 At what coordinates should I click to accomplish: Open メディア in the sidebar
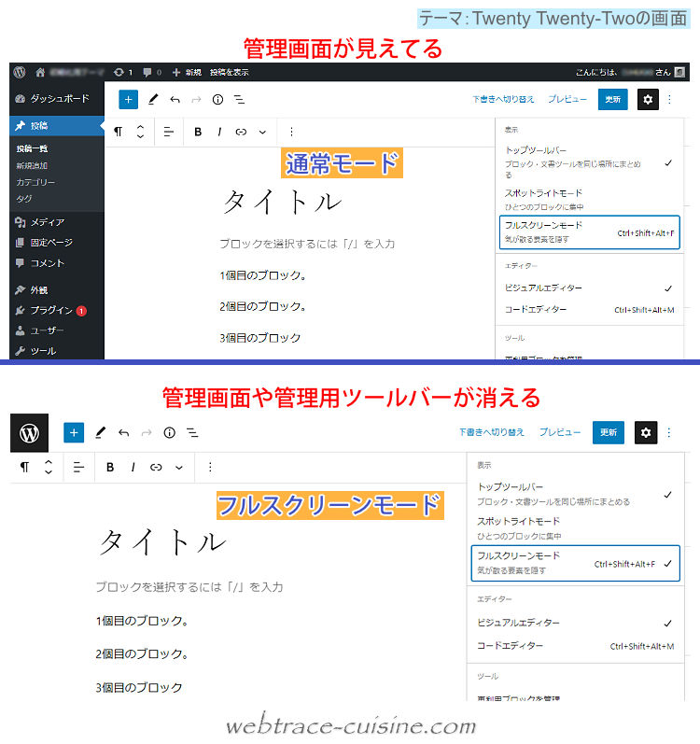coord(57,222)
